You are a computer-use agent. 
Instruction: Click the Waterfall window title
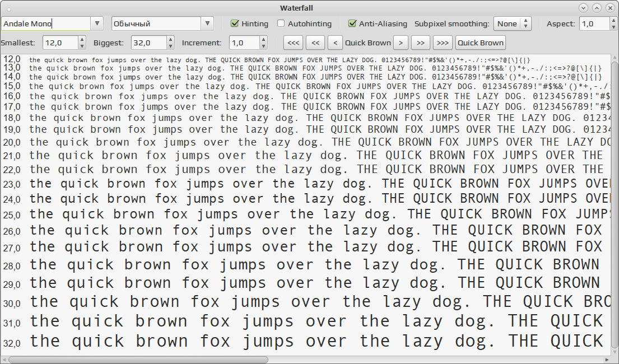[x=296, y=8]
